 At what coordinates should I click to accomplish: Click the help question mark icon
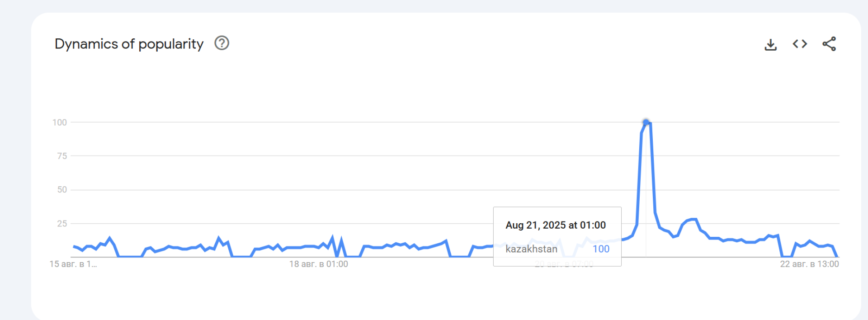[222, 43]
